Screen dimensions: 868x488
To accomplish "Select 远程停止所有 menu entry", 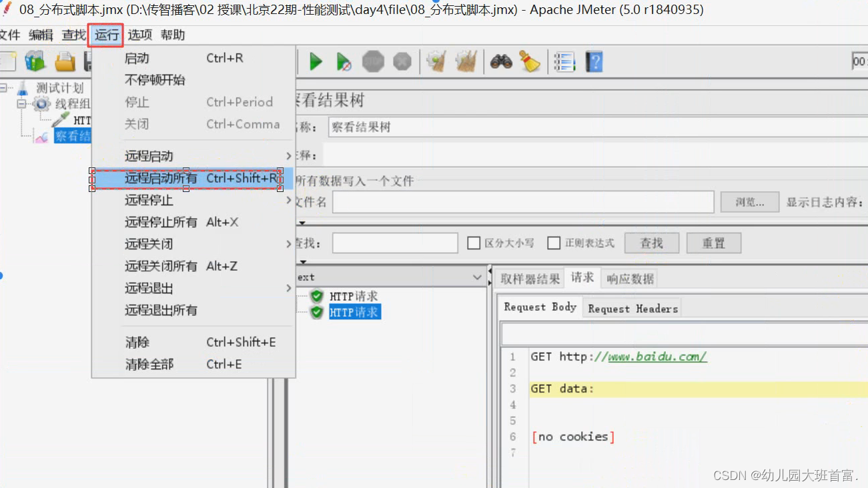I will point(193,222).
